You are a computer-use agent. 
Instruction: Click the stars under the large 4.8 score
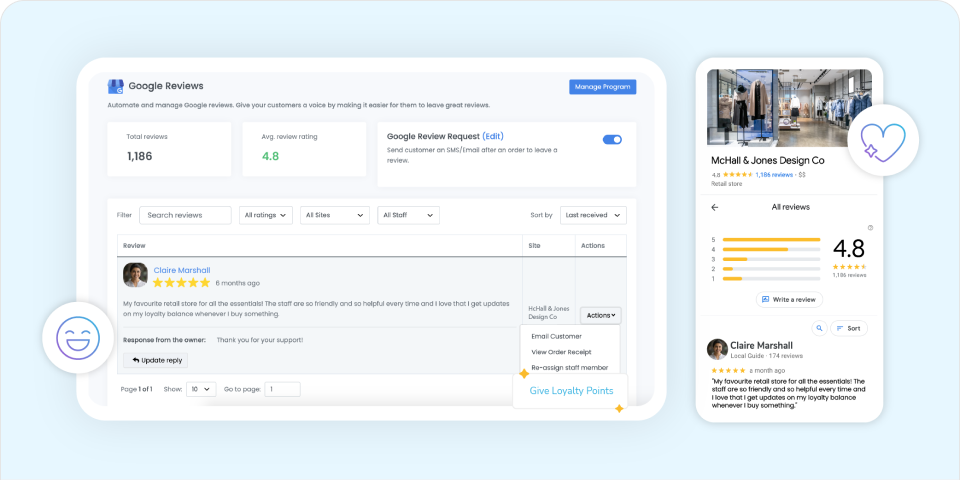point(849,266)
